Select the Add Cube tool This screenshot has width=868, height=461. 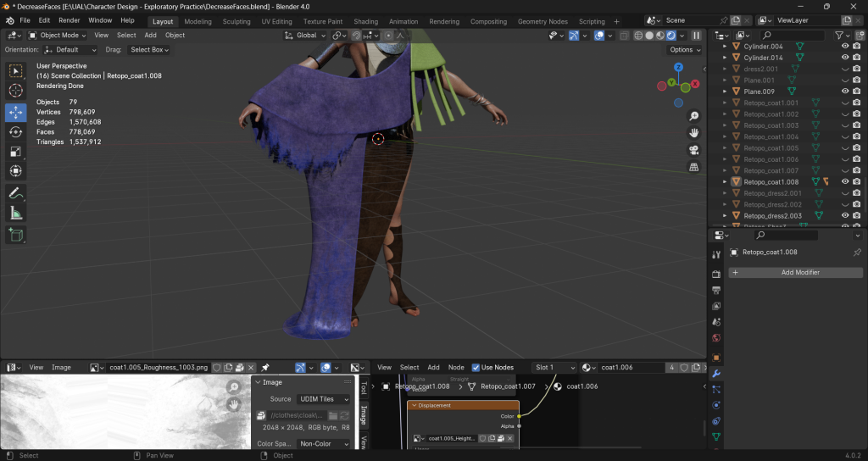pyautogui.click(x=15, y=235)
